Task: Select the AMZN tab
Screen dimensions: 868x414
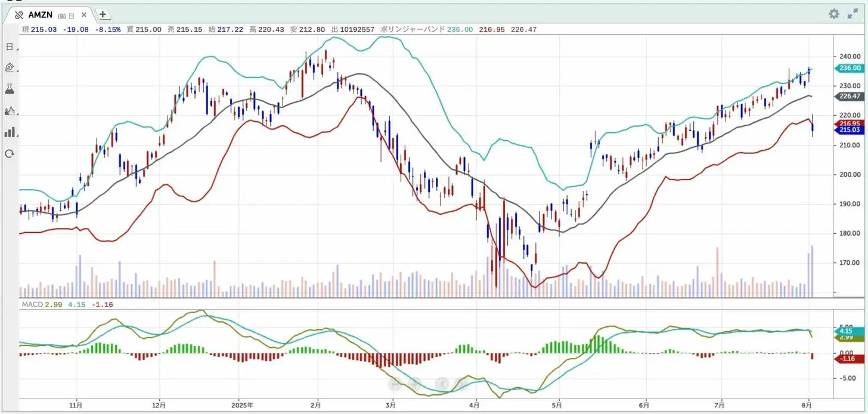Action: click(41, 15)
